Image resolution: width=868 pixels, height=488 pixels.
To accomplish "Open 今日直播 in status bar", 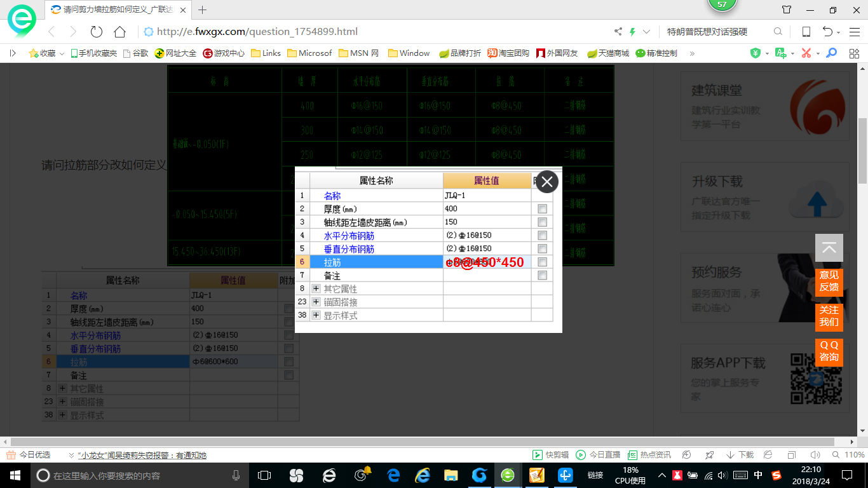I will point(598,455).
